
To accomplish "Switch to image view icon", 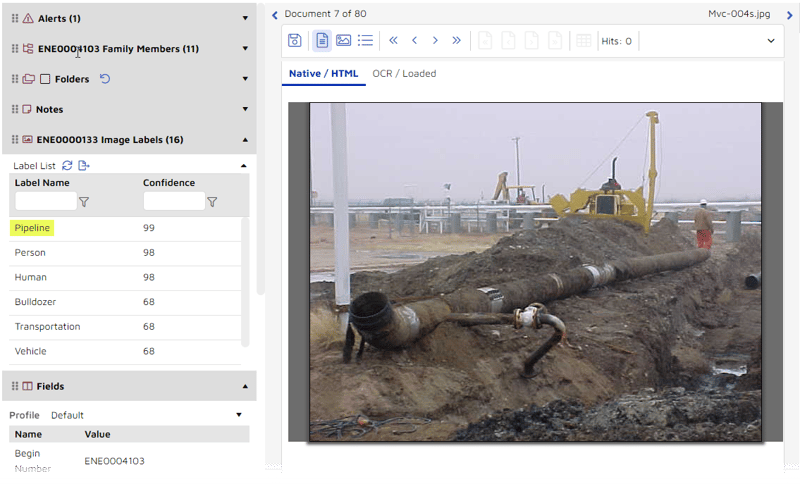I will [343, 40].
